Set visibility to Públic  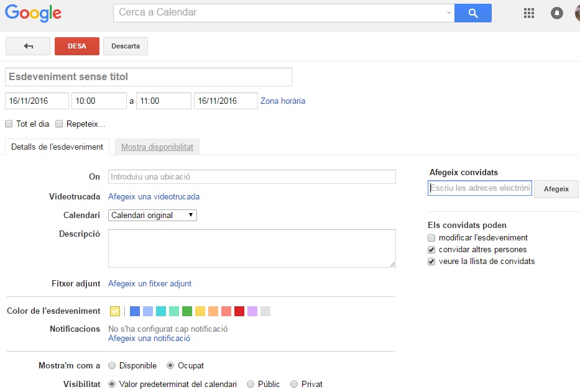251,384
